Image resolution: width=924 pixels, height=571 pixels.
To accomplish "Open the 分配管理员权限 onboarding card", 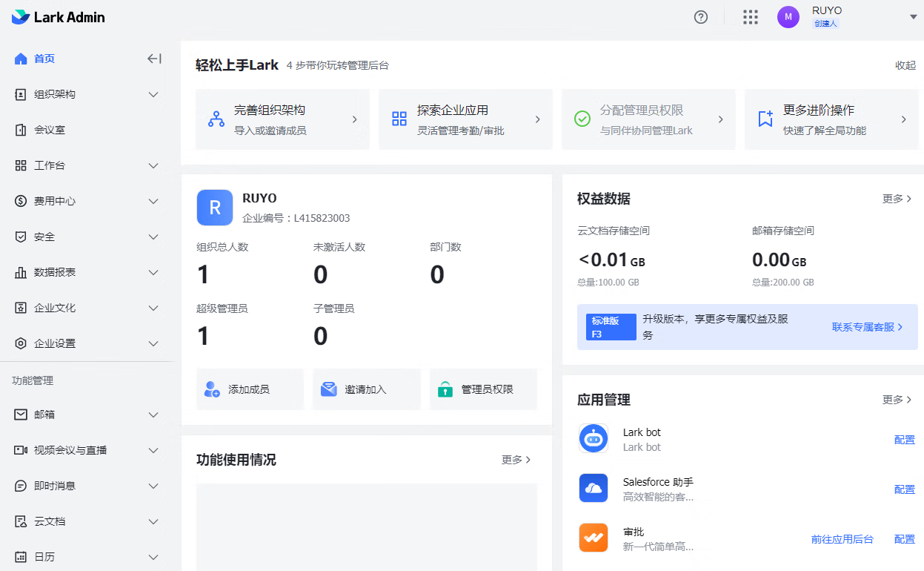I will click(x=648, y=119).
